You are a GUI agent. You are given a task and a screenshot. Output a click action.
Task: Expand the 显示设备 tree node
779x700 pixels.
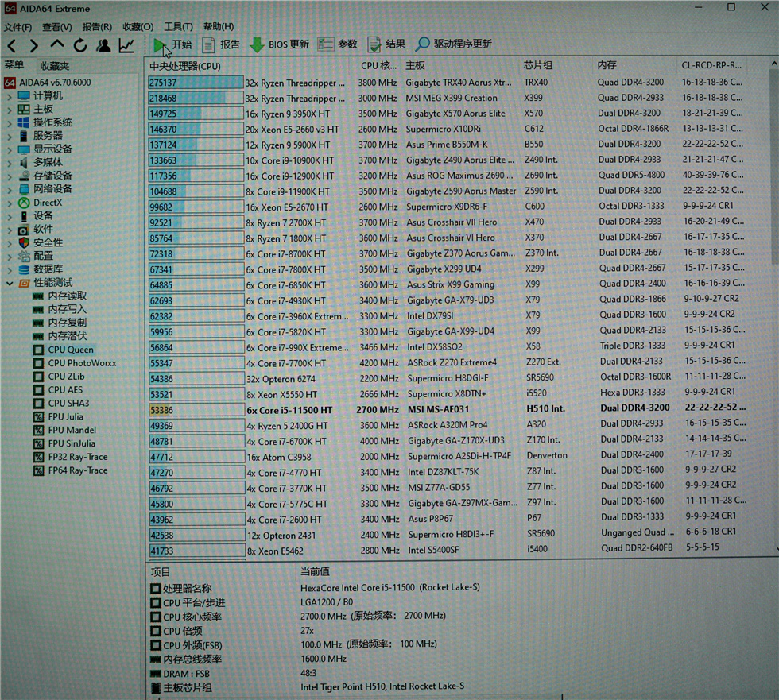10,149
